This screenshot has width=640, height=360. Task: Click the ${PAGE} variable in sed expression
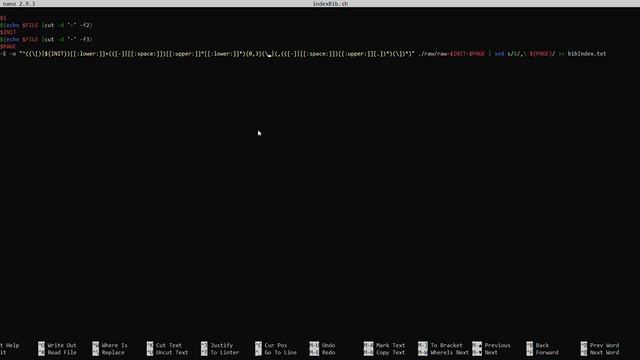point(540,54)
